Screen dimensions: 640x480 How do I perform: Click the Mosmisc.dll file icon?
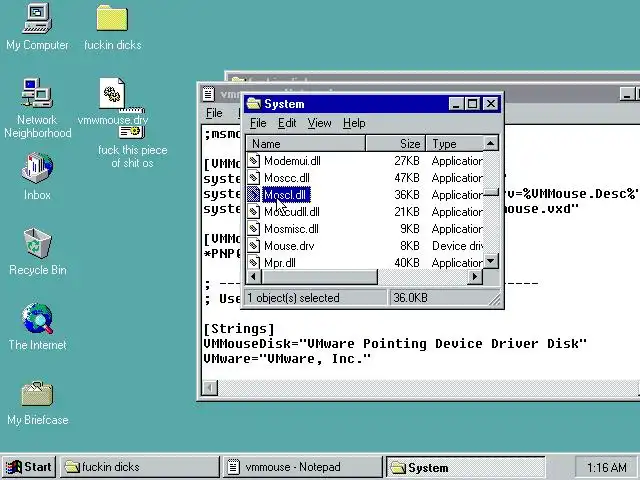pyautogui.click(x=253, y=229)
